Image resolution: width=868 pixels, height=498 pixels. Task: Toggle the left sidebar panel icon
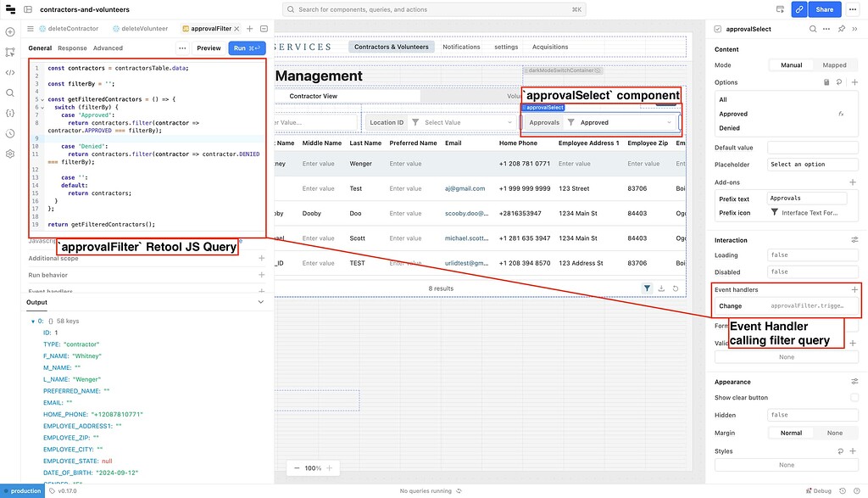28,9
